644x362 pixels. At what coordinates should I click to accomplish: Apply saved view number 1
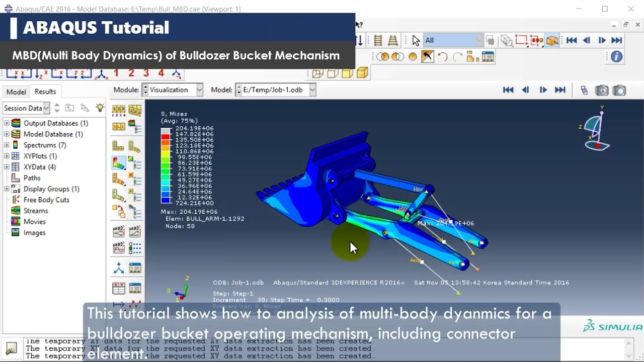(116, 73)
